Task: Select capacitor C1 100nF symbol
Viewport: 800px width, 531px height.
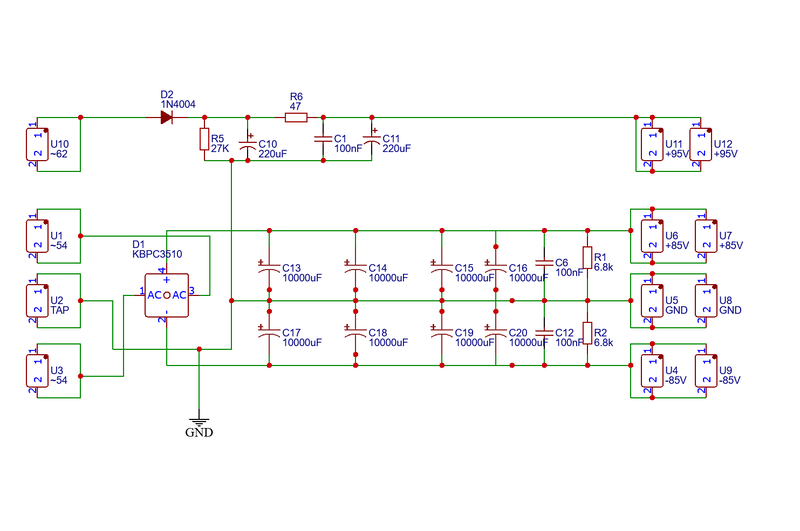Action: [323, 139]
